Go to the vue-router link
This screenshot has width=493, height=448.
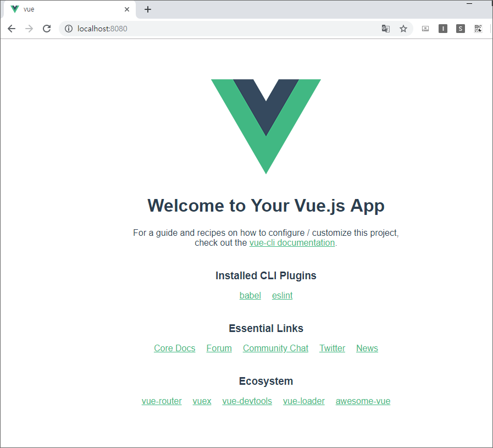coord(162,401)
